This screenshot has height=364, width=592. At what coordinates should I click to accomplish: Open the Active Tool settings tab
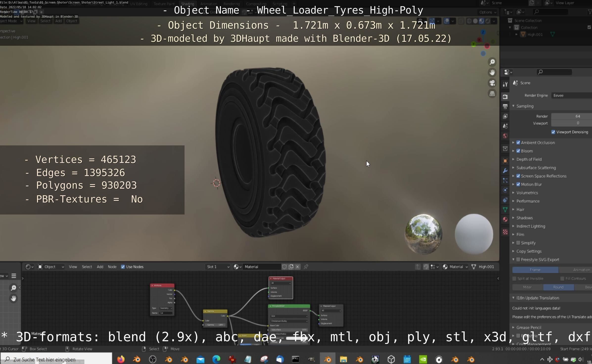tap(505, 84)
